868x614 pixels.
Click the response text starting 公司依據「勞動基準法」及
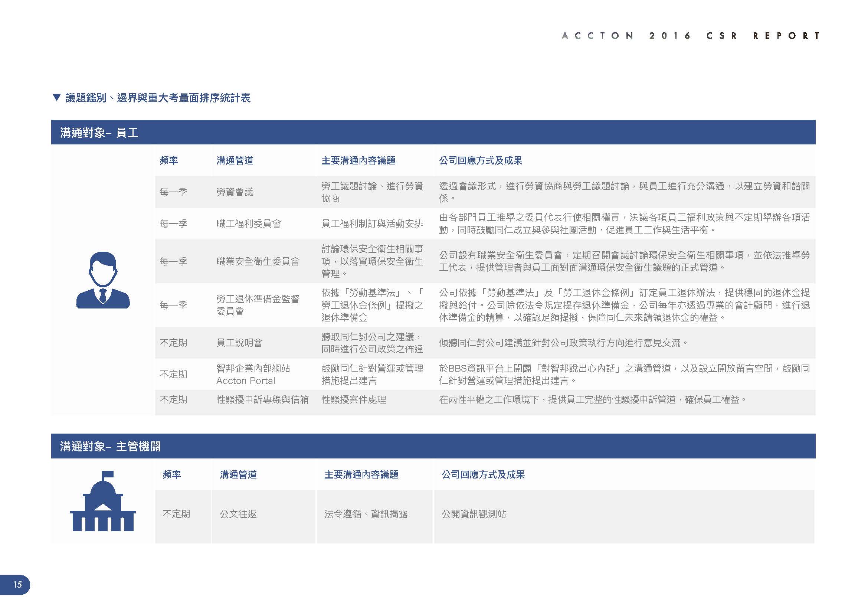click(x=625, y=305)
